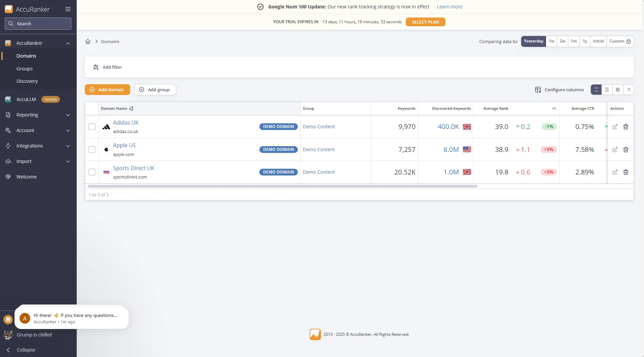Image resolution: width=644 pixels, height=357 pixels.
Task: Sort by Domain Name column icon
Action: click(131, 108)
